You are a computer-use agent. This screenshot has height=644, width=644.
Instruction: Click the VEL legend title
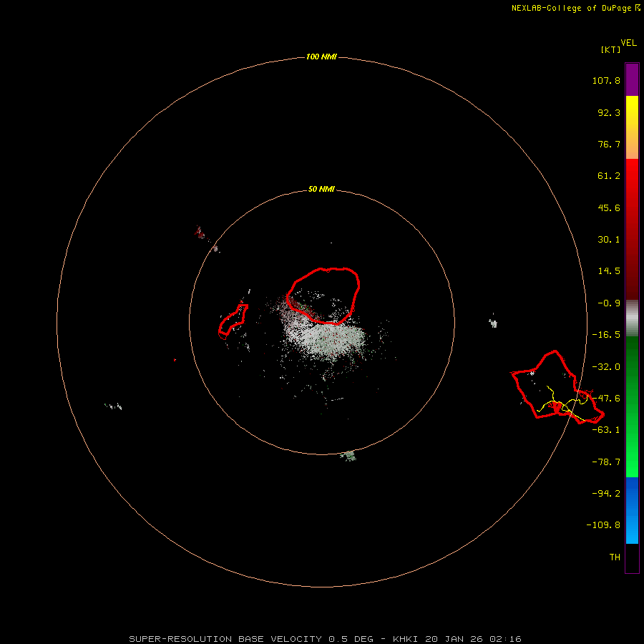(x=628, y=43)
